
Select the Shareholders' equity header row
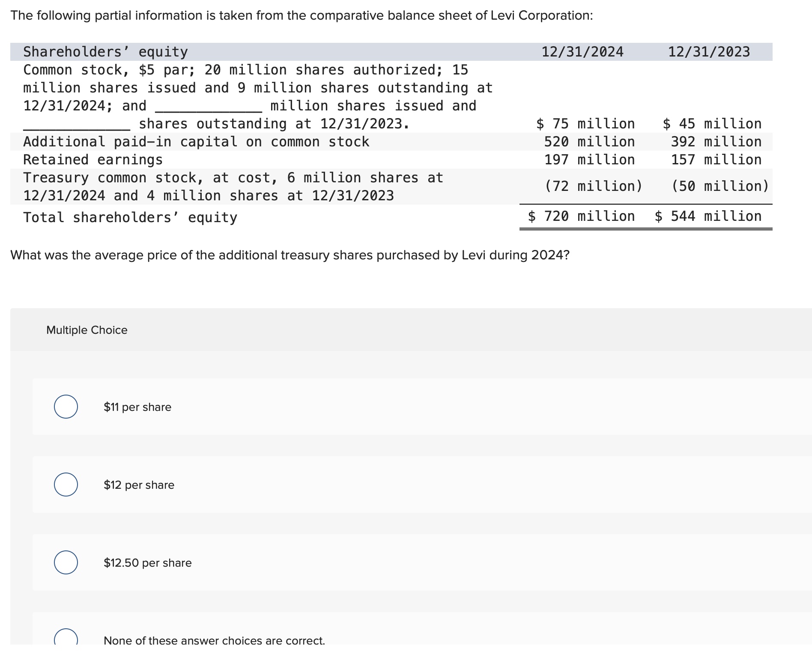point(104,51)
